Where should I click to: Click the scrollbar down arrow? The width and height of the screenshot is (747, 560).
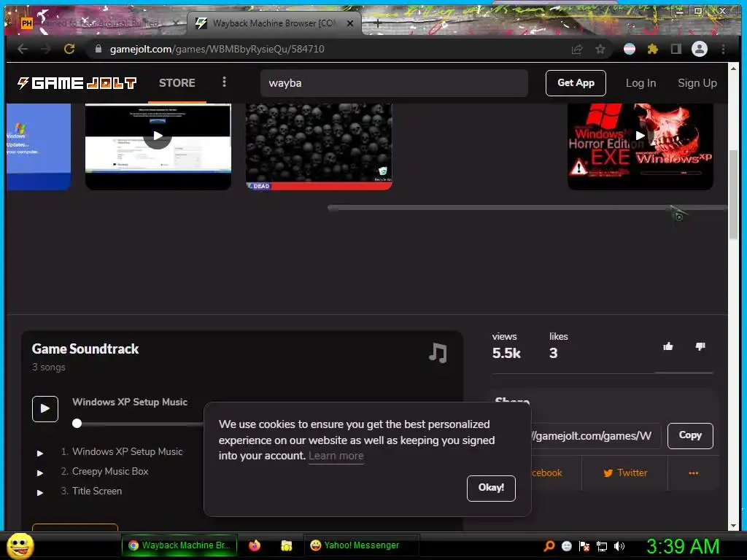coord(733,526)
